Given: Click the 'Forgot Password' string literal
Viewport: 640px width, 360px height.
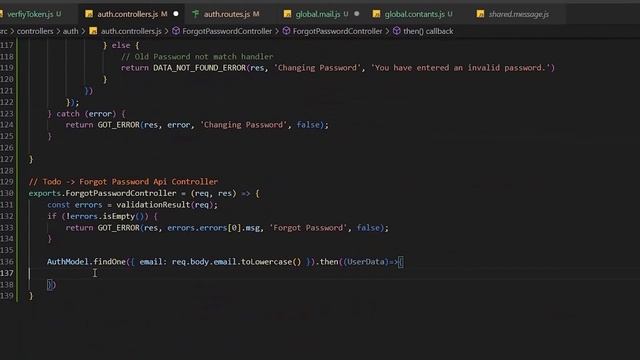Looking at the screenshot, I should [308, 228].
